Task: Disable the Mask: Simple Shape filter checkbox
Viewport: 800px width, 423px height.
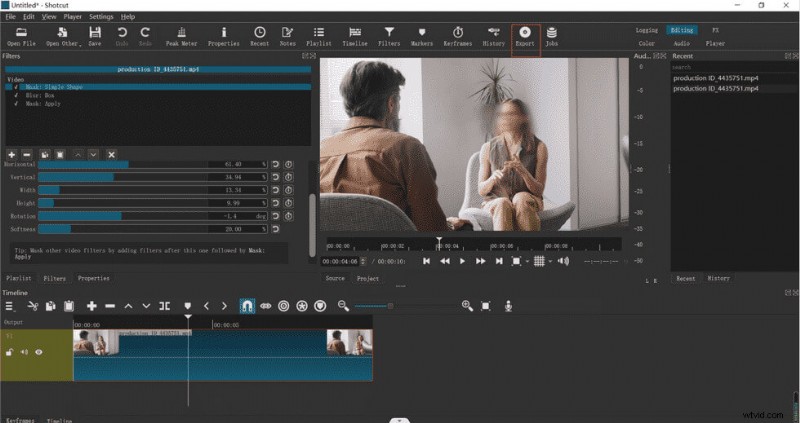Action: (16, 87)
